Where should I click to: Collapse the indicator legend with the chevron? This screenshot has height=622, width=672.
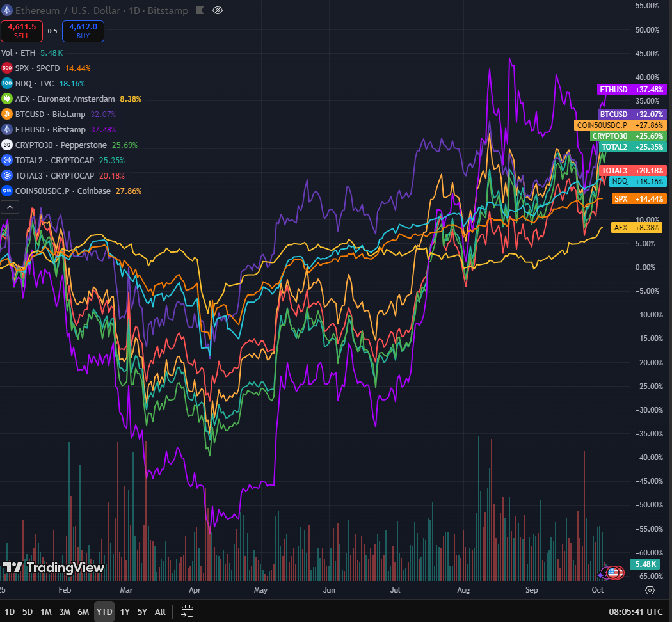pyautogui.click(x=10, y=207)
